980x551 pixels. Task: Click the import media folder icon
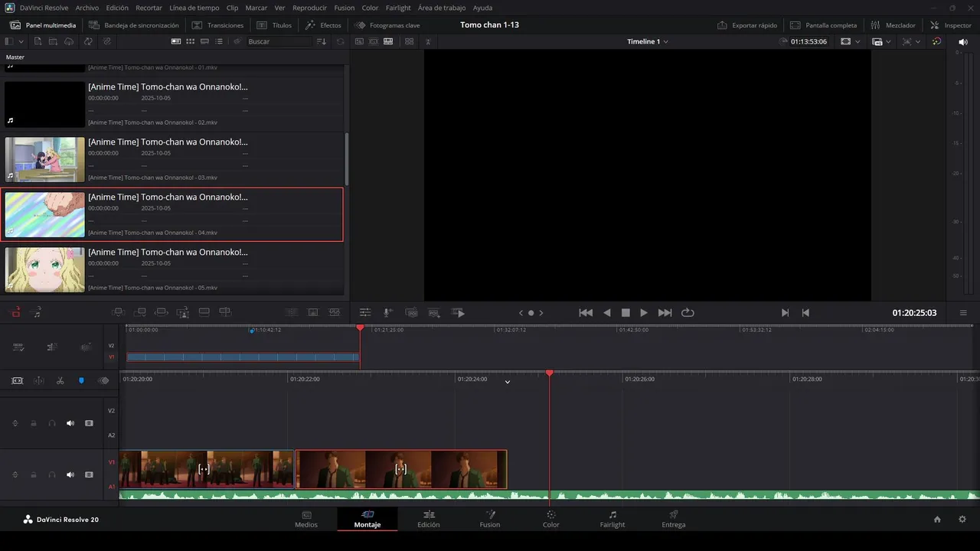click(x=53, y=41)
